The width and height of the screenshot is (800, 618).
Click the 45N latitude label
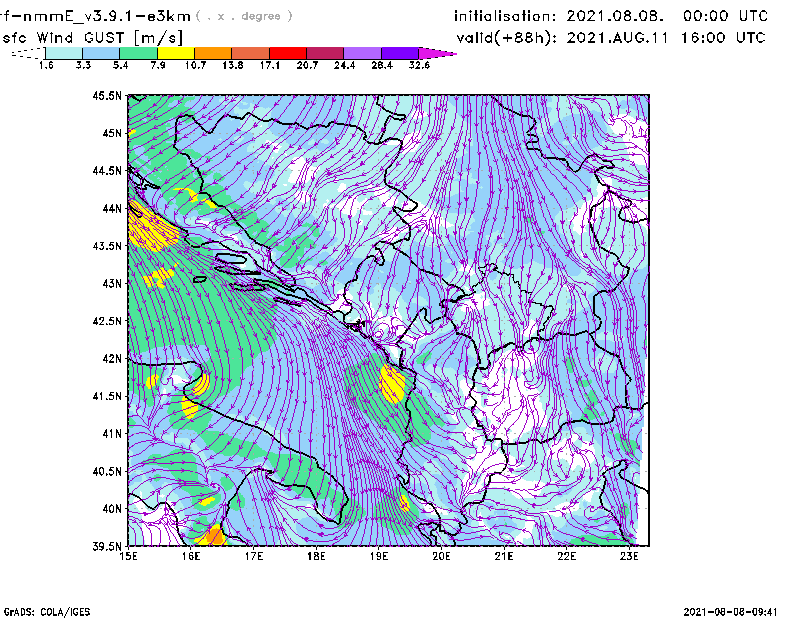pos(112,133)
